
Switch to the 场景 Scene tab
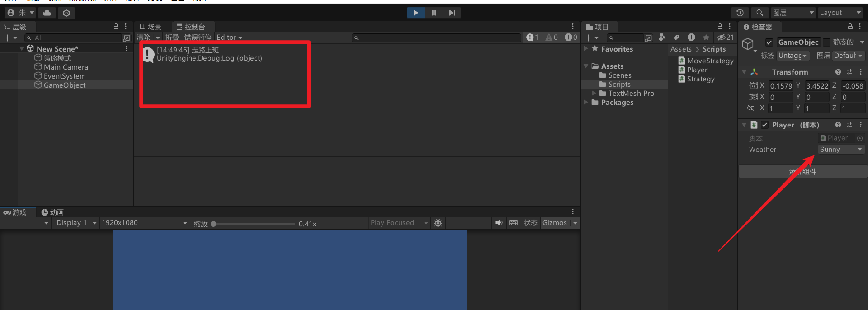[150, 27]
